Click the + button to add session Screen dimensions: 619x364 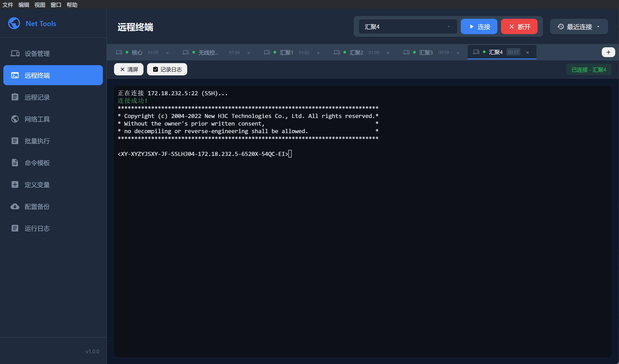[x=608, y=52]
